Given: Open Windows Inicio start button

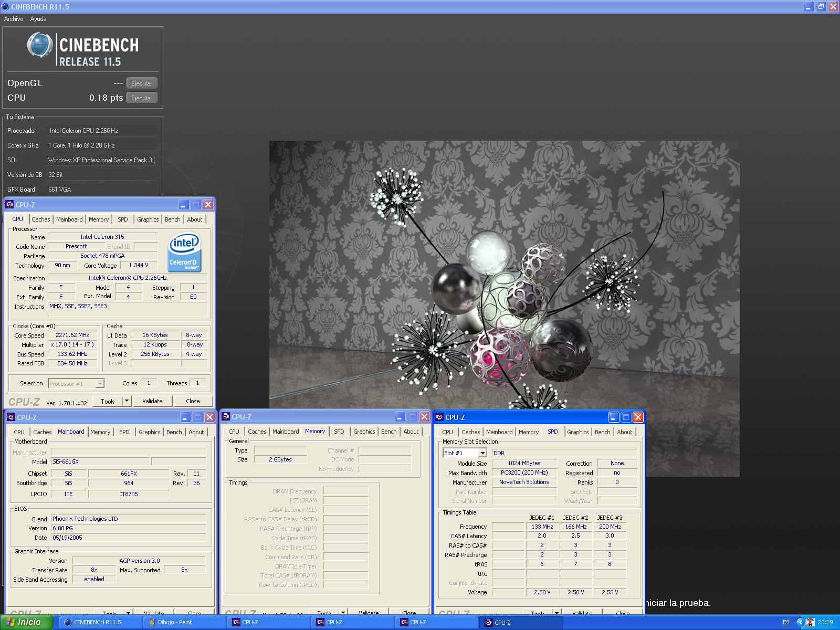Looking at the screenshot, I should pos(26,622).
